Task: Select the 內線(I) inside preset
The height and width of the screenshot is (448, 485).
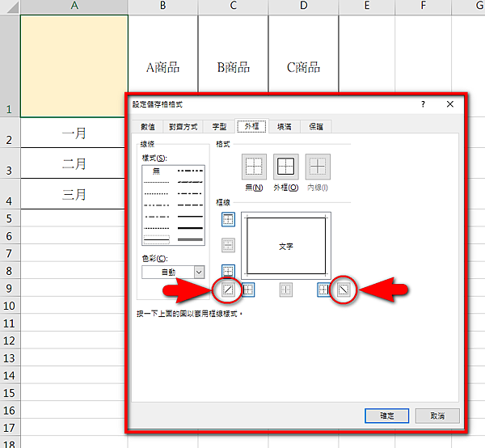Action: click(318, 167)
